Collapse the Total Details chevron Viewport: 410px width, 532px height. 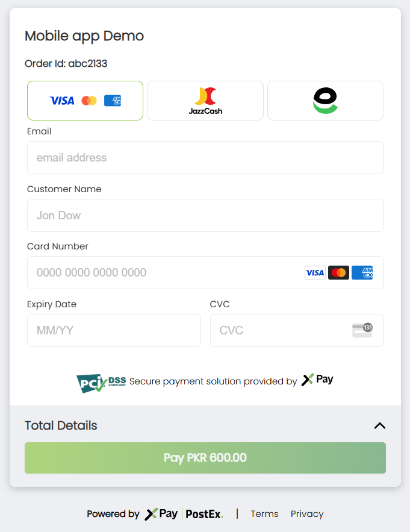coord(379,425)
